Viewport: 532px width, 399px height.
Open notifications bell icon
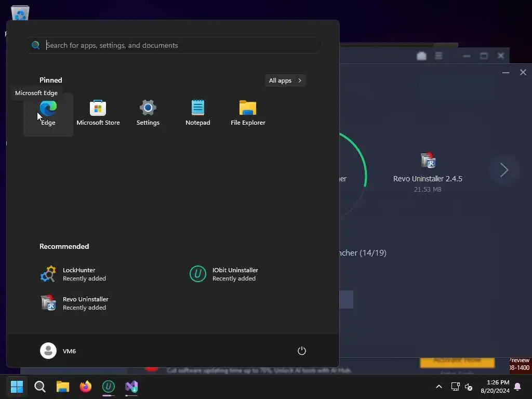coord(518,387)
